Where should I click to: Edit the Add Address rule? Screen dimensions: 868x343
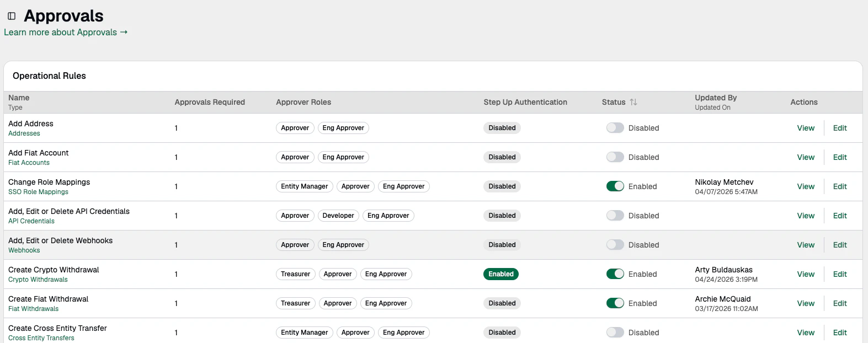coord(840,128)
